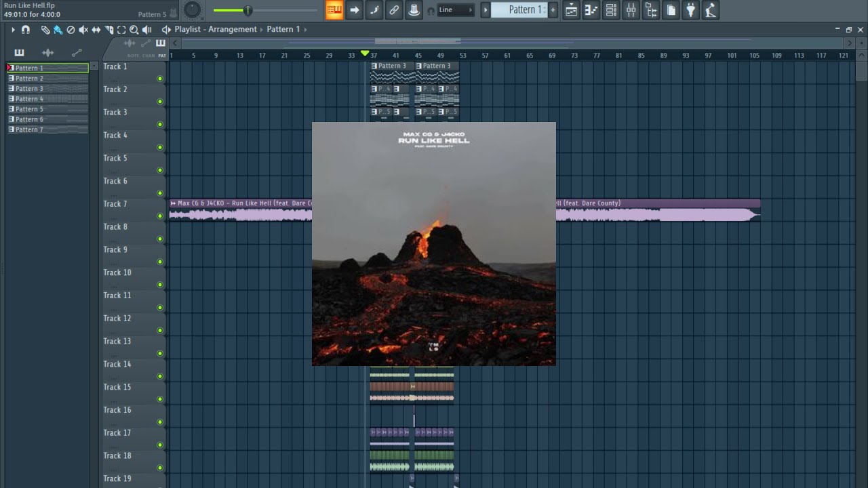Select CHAN track header mode
The width and height of the screenshot is (868, 488).
[149, 56]
